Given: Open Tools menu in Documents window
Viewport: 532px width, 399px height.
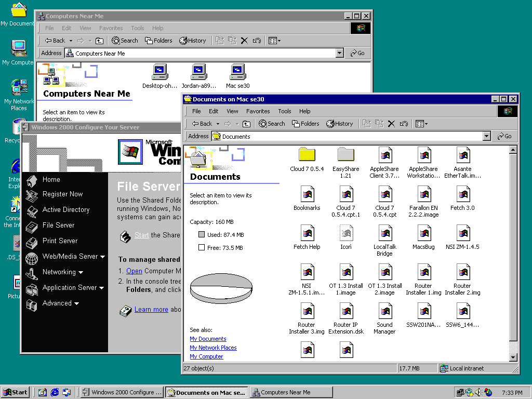Looking at the screenshot, I should 285,111.
